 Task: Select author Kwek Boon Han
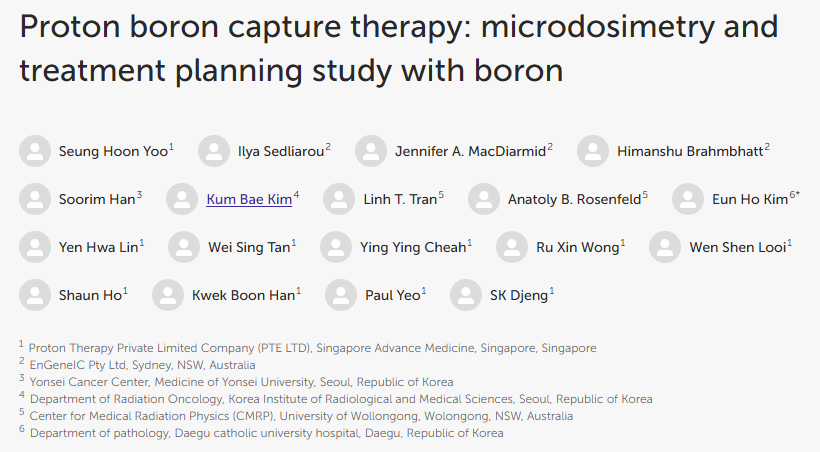pos(243,295)
